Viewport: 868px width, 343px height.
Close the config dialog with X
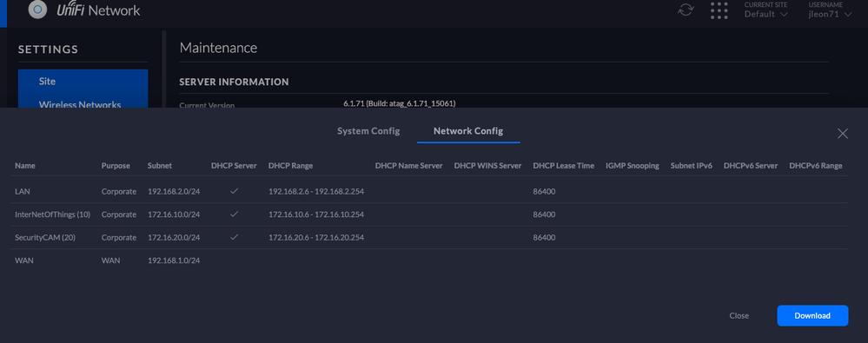click(843, 134)
